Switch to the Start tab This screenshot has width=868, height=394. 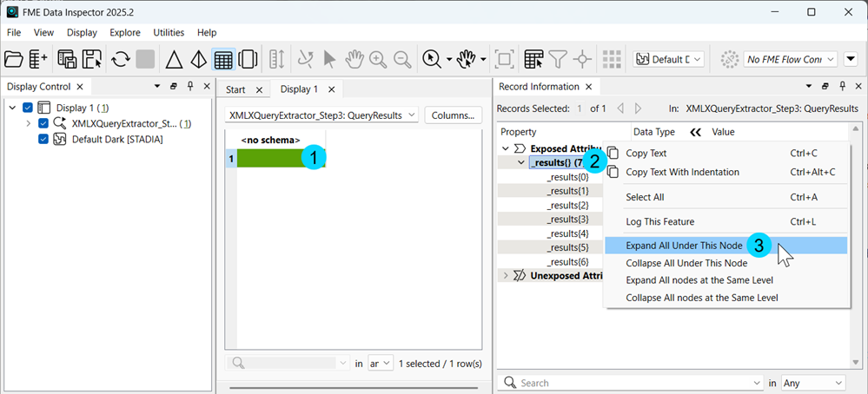point(235,89)
